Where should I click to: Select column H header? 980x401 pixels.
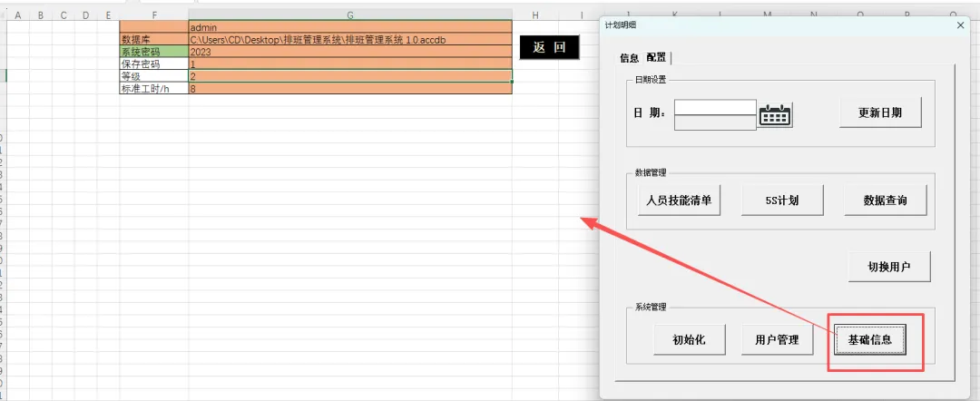535,15
